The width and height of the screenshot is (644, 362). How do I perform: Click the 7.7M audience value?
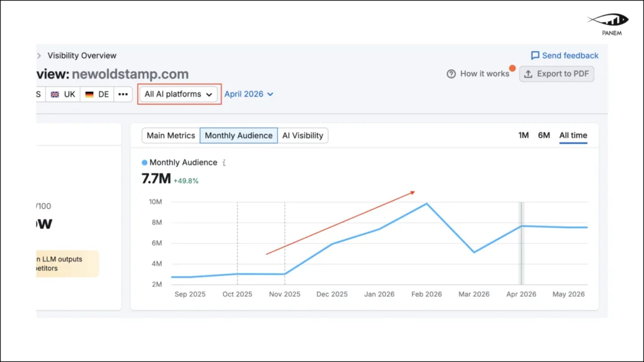pos(156,178)
